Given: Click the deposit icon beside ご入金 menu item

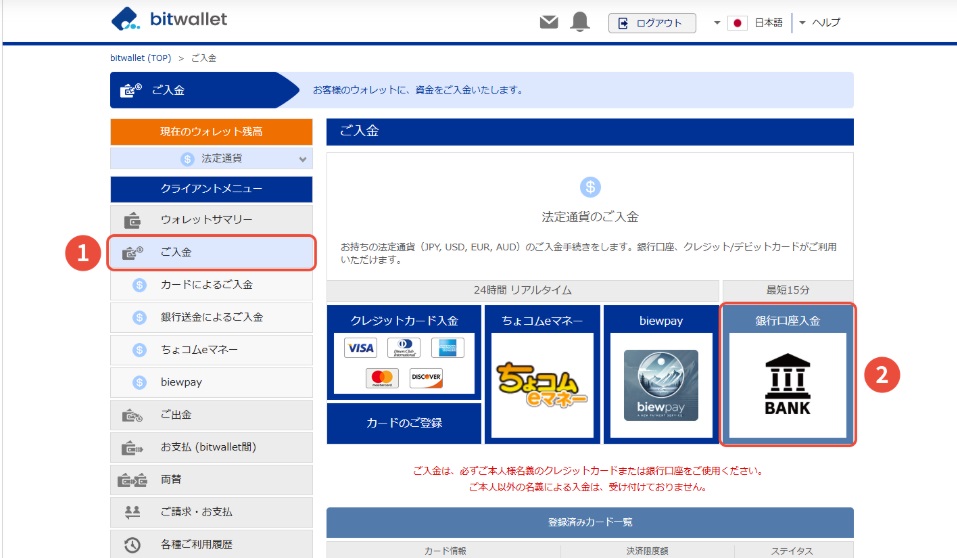Looking at the screenshot, I should click(x=132, y=252).
